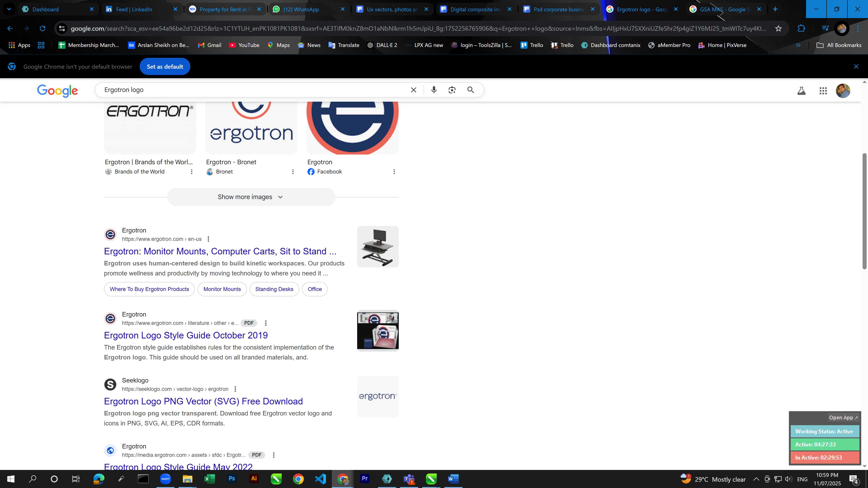Click Set as default button
This screenshot has height=488, width=868.
point(165,67)
